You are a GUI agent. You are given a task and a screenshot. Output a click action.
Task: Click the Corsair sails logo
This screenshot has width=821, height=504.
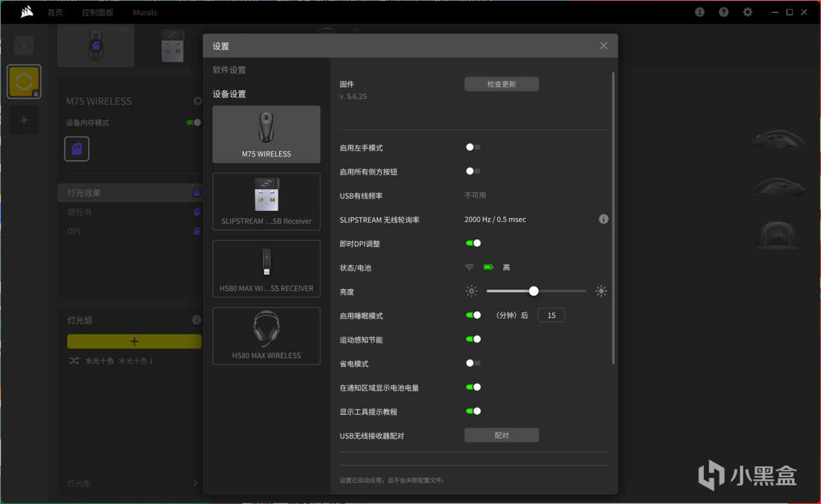(26, 12)
